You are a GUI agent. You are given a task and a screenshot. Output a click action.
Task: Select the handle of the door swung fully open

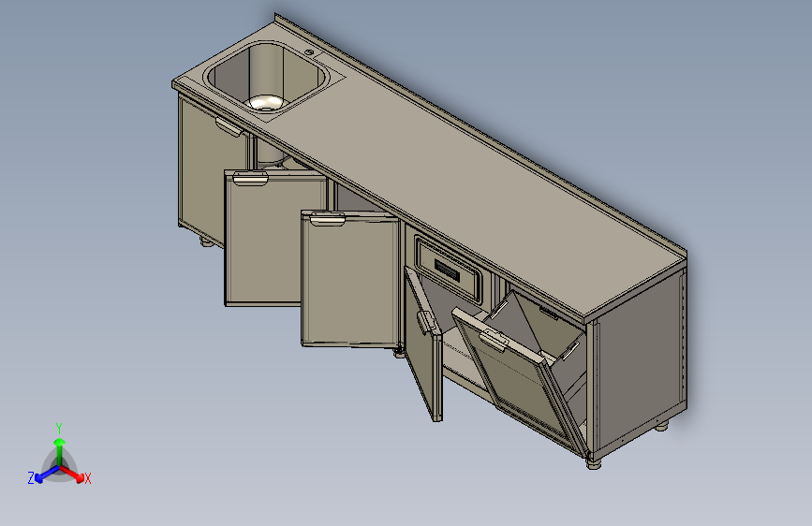coord(425,322)
